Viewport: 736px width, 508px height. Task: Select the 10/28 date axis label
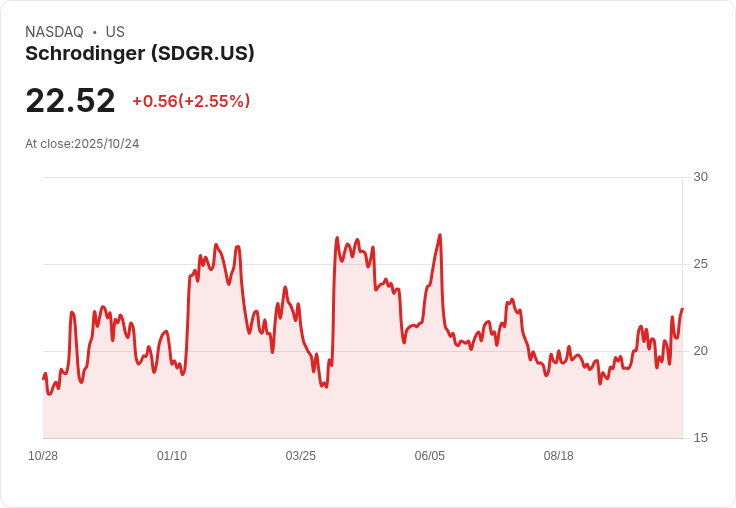[43, 456]
